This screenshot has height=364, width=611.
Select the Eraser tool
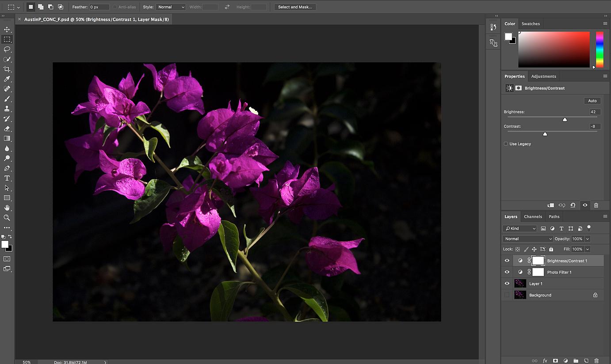click(x=7, y=129)
